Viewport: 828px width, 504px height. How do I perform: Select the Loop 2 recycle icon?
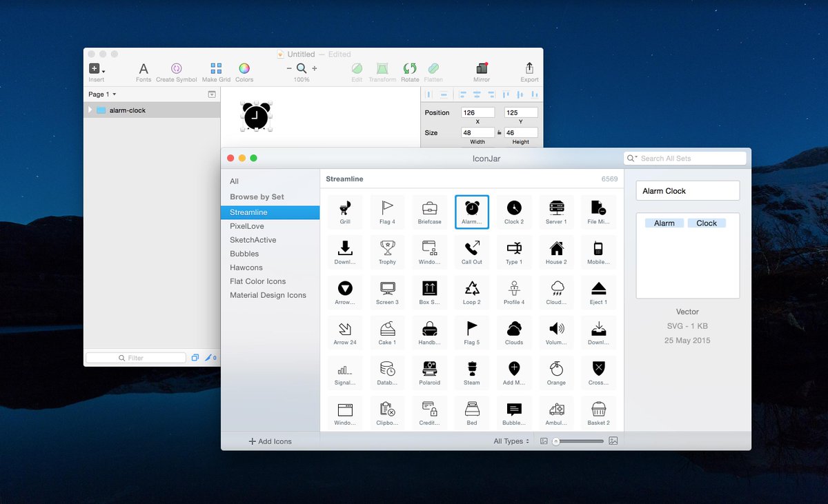[x=472, y=292]
